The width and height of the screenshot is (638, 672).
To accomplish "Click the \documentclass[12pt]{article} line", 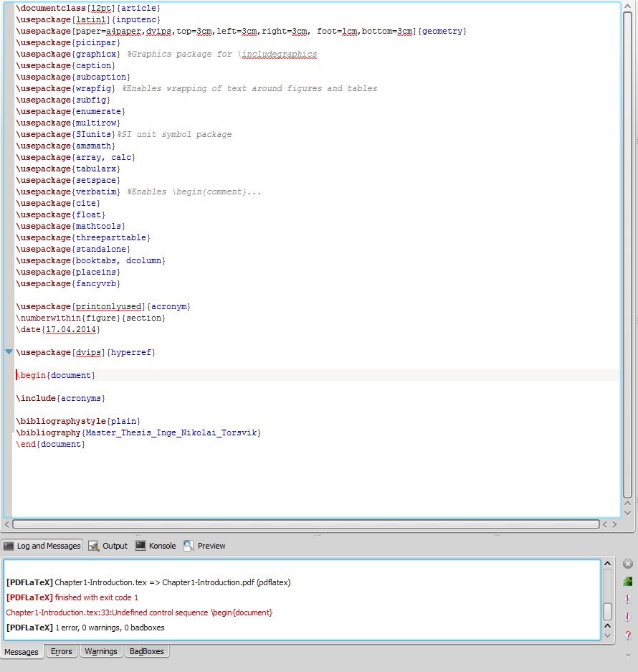I will (x=88, y=8).
